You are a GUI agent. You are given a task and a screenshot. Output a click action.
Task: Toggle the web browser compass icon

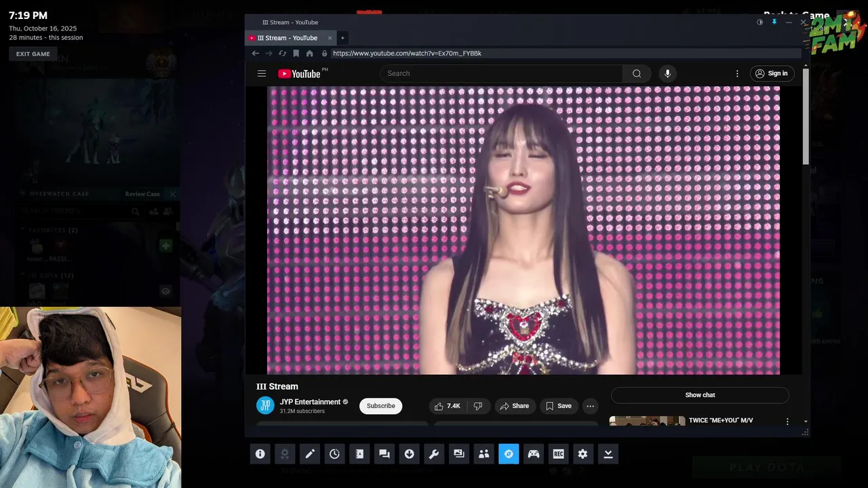coord(509,454)
